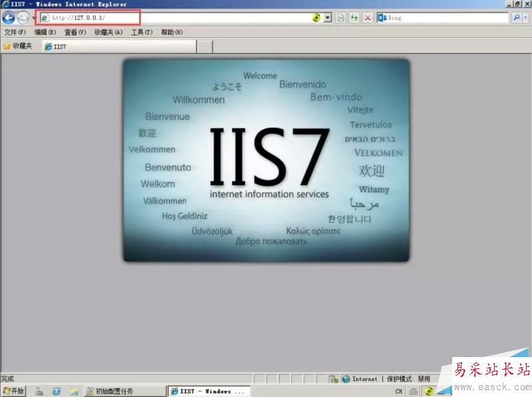This screenshot has height=397, width=532.
Task: Click the security shield icon in status bar
Action: pyautogui.click(x=334, y=378)
